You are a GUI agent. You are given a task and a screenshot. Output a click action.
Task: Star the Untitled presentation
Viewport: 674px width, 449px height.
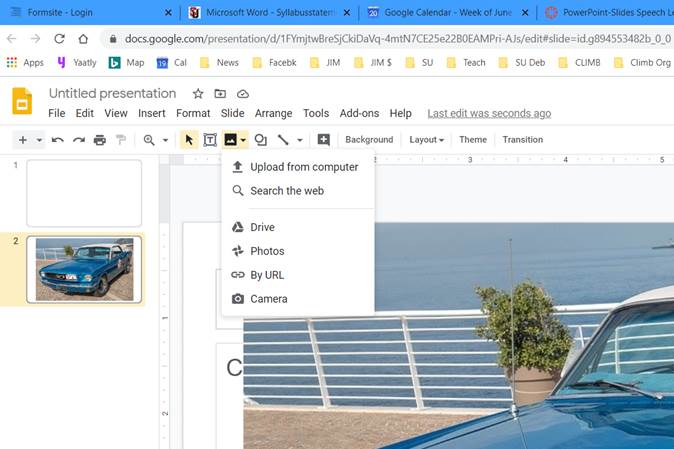pyautogui.click(x=198, y=94)
